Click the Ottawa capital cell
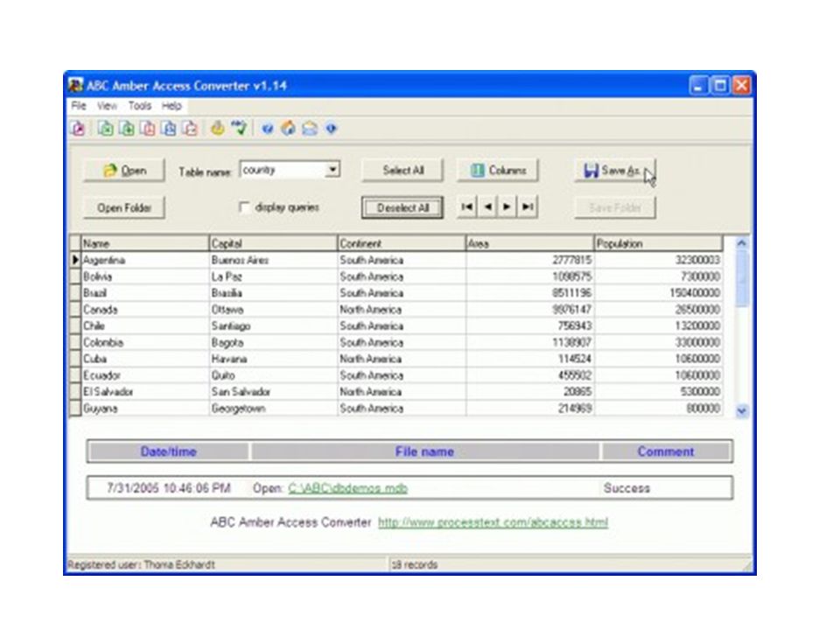840x630 pixels. (273, 310)
